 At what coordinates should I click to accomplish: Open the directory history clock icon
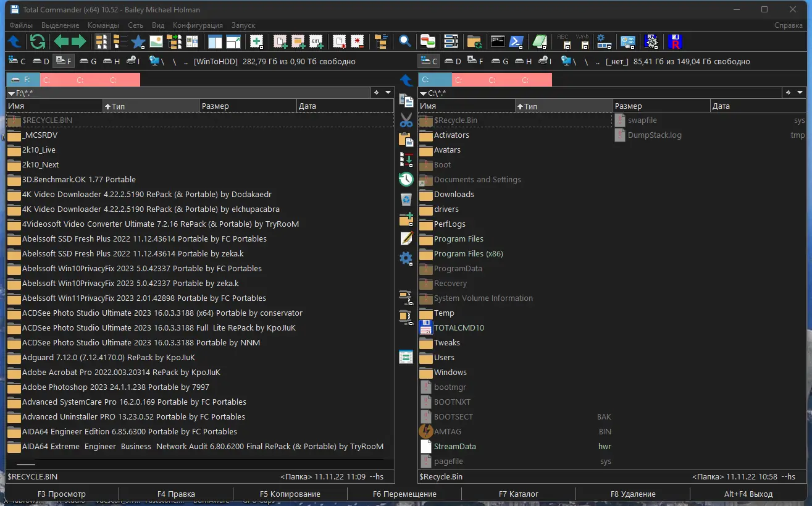[406, 179]
